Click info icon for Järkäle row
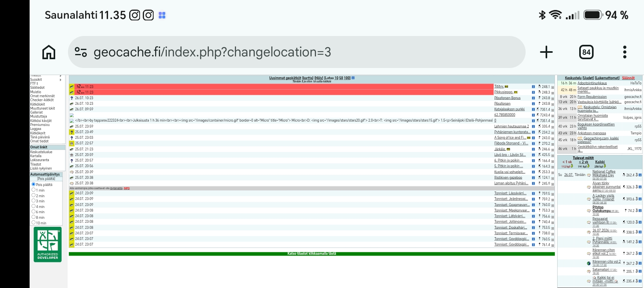 coord(533,149)
